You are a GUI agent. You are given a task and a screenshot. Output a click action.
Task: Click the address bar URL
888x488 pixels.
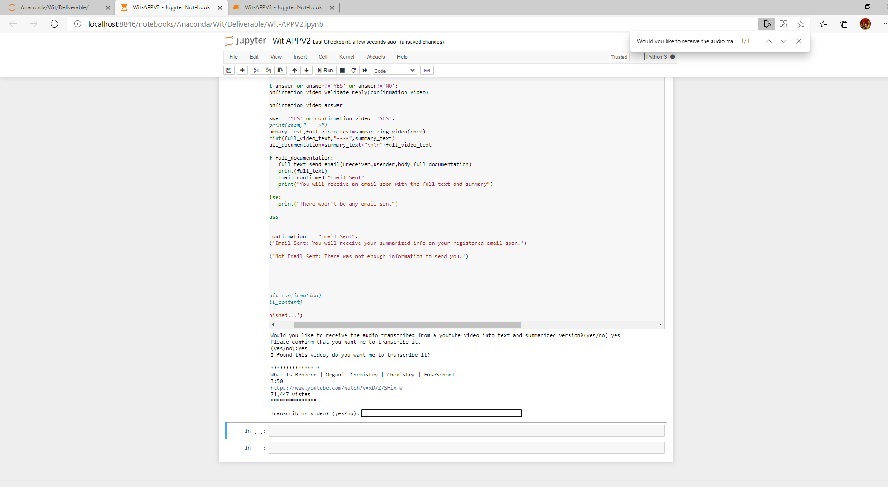coord(206,24)
